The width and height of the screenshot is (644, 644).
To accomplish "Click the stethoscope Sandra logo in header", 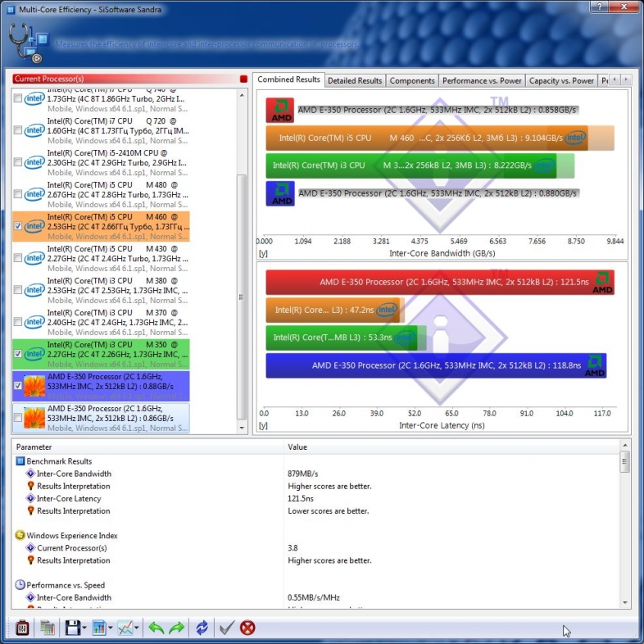I will coord(28,43).
